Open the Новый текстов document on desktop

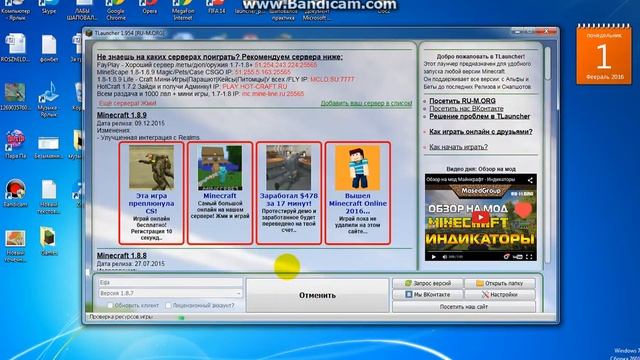(49, 197)
